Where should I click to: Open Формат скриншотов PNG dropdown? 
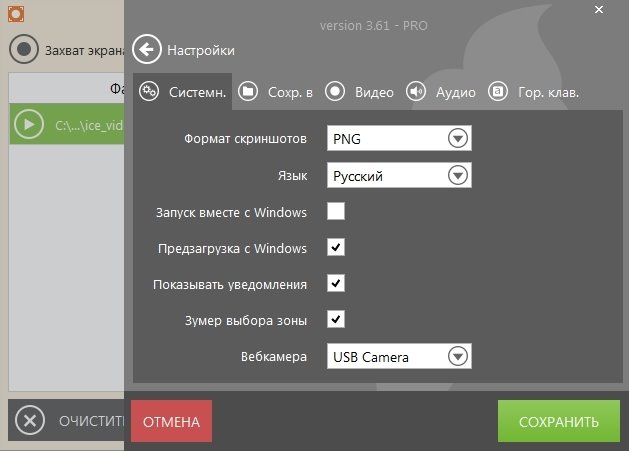point(399,138)
